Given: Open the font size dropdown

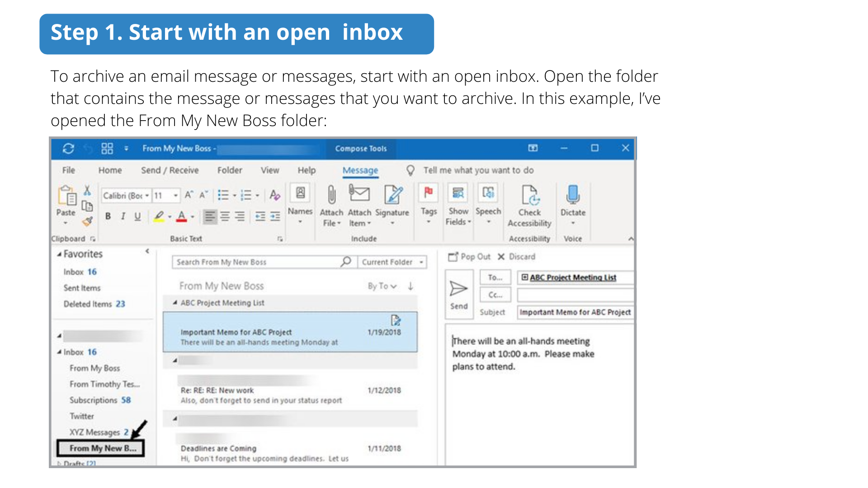Looking at the screenshot, I should [x=175, y=196].
